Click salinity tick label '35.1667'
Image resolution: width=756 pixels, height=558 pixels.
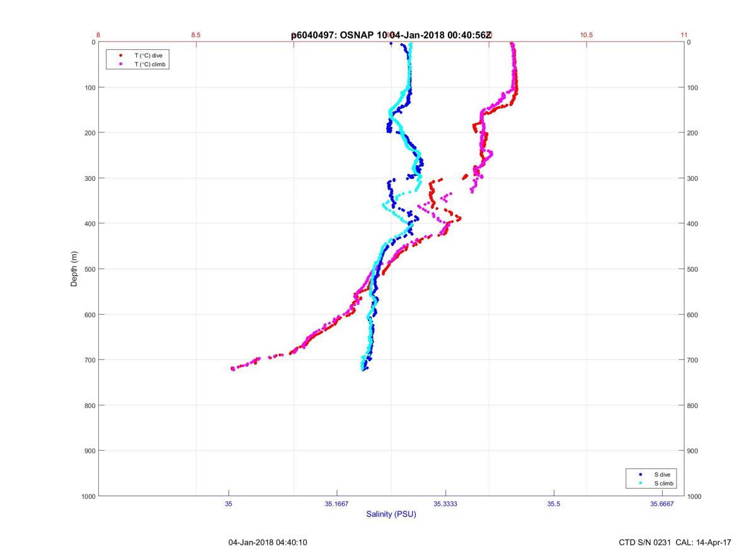(x=337, y=503)
